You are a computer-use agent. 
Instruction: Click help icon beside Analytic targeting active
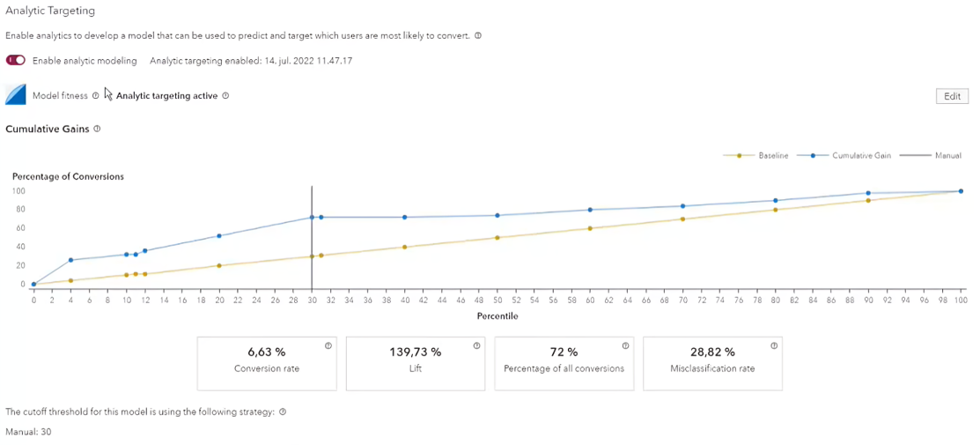[225, 96]
